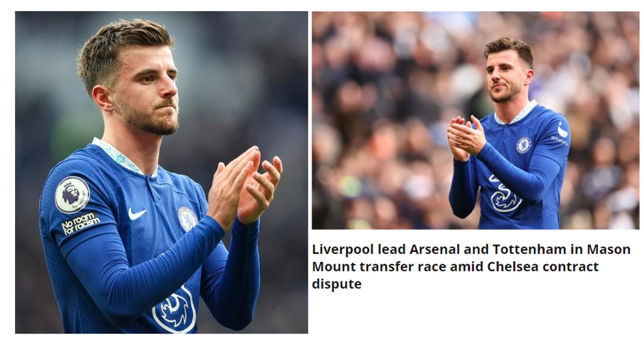The width and height of the screenshot is (644, 362).
Task: Click the clapping hands in right photo
Action: [466, 137]
